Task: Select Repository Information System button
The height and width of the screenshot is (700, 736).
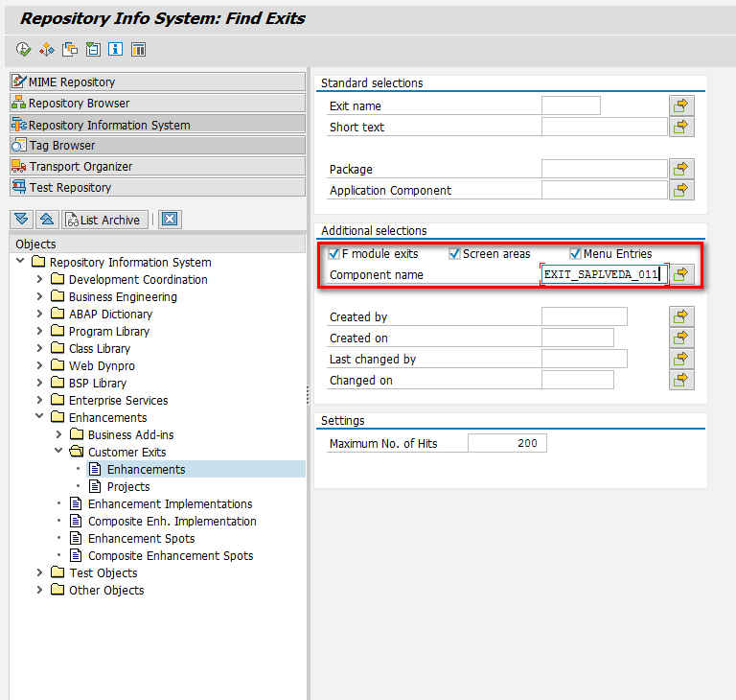Action: tap(158, 125)
